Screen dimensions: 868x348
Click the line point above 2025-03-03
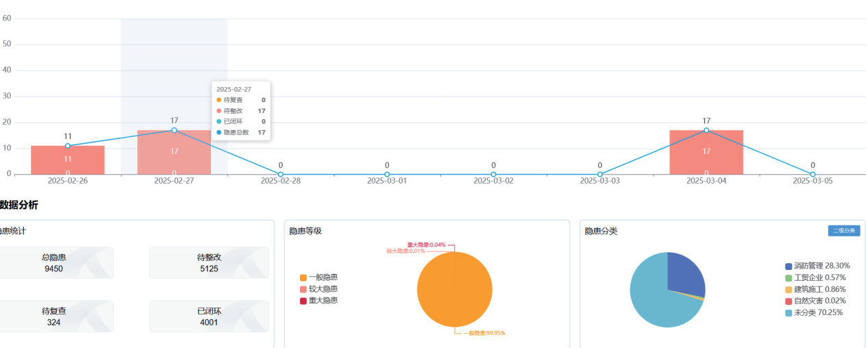599,174
